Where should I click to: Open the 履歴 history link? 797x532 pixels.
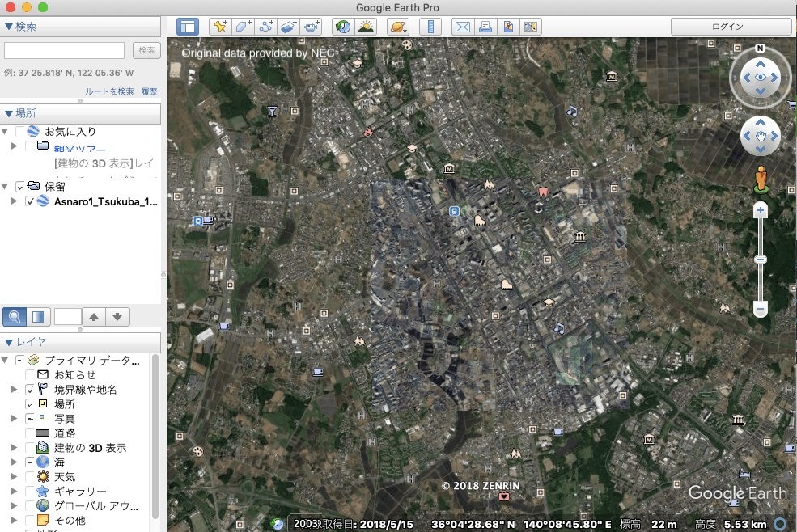[149, 91]
